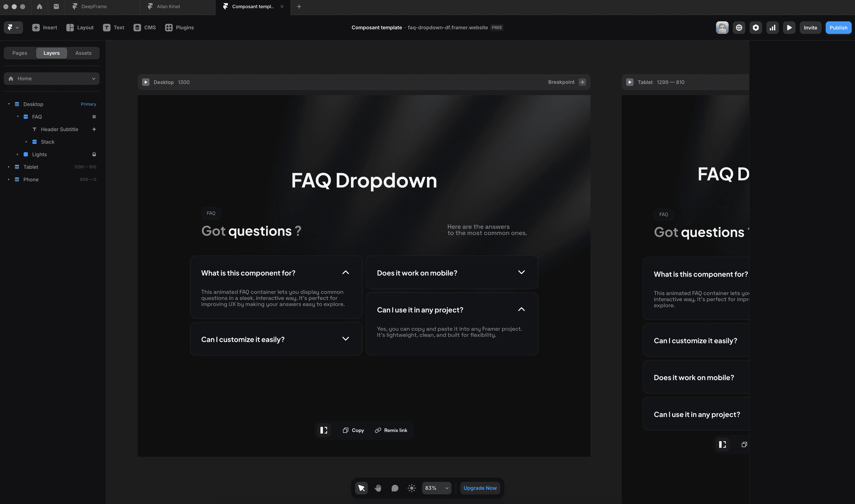
Task: Expand the Tablet breakpoint layer
Action: pyautogui.click(x=9, y=167)
